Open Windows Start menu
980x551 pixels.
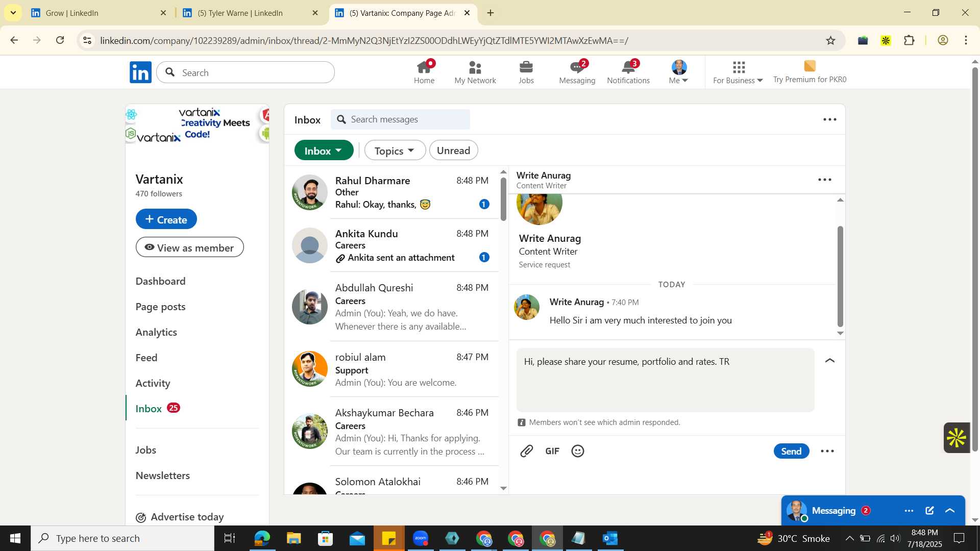(15, 538)
